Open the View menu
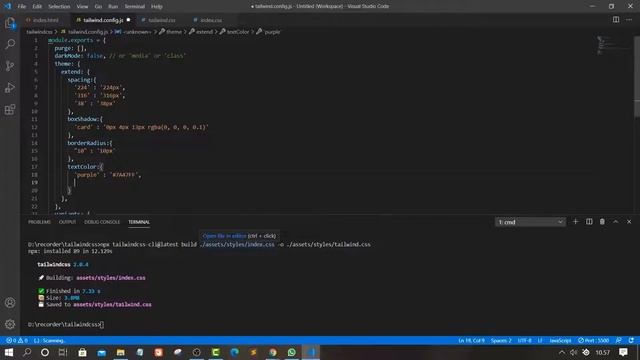This screenshot has width=640, height=360. coord(82,7)
